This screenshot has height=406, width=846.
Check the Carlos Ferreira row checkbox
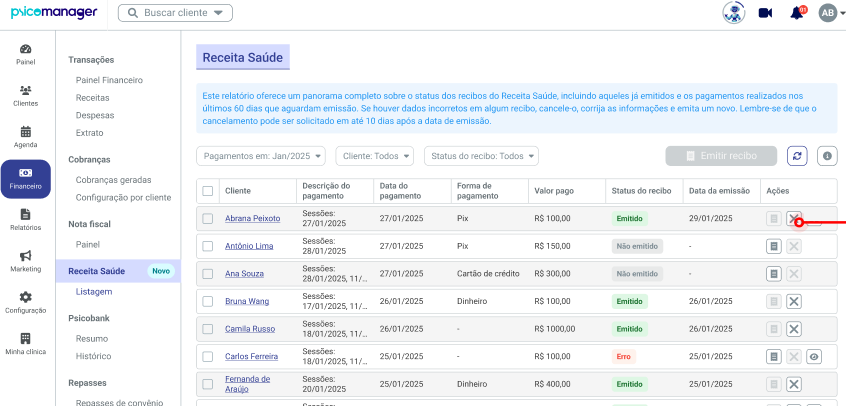pos(208,356)
